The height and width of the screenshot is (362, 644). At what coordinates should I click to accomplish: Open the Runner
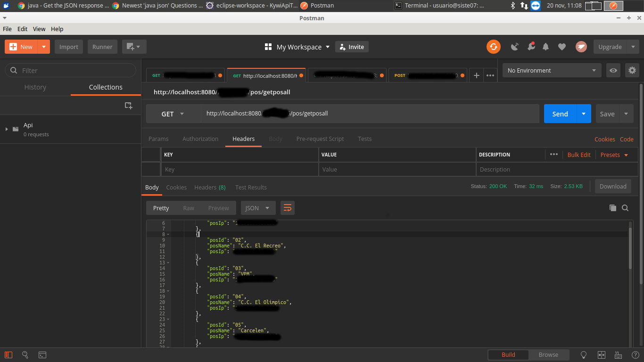[102, 47]
